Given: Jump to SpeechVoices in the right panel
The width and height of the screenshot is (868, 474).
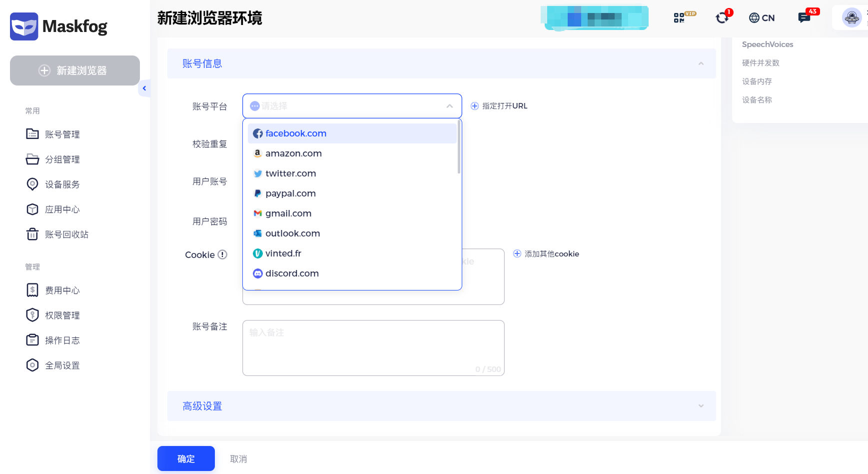Looking at the screenshot, I should click(x=768, y=44).
